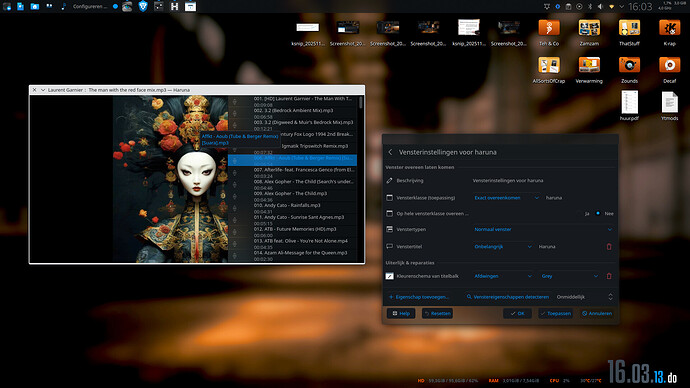Open the Normaal venster dropdown
Image resolution: width=690 pixels, height=388 pixels.
[x=543, y=229]
